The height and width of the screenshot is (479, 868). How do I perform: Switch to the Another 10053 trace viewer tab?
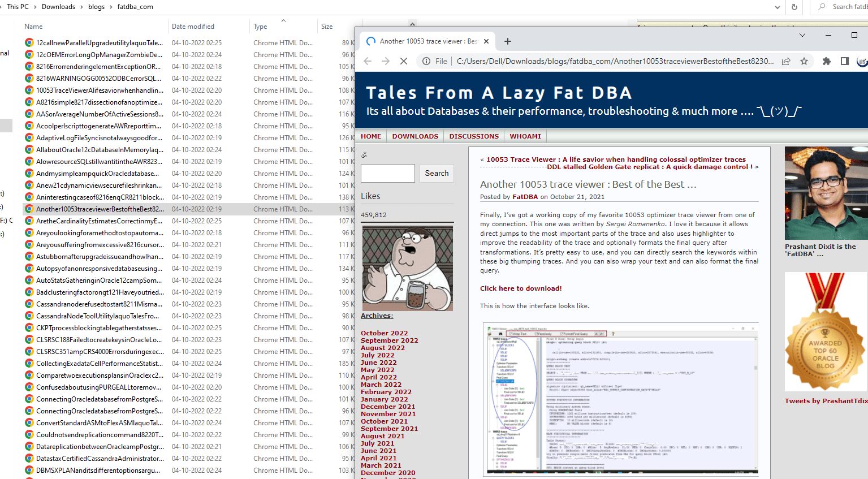[428, 41]
